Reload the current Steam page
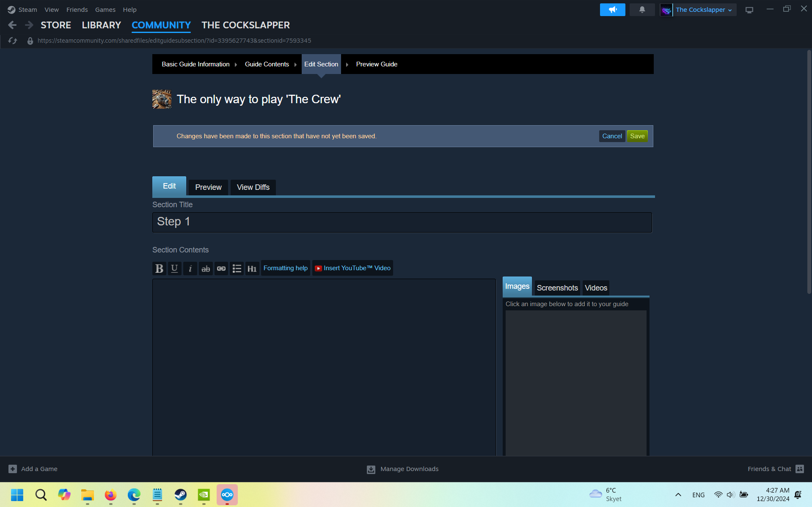 coord(13,41)
